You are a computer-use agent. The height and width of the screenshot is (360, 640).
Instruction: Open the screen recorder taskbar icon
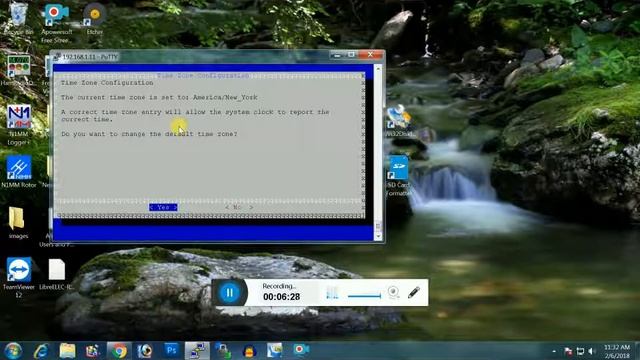[301, 350]
